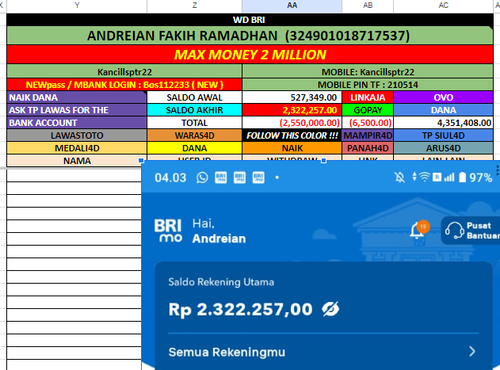The height and width of the screenshot is (370, 500).
Task: Click the 04.03 clock in the phone status bar
Action: 170,178
